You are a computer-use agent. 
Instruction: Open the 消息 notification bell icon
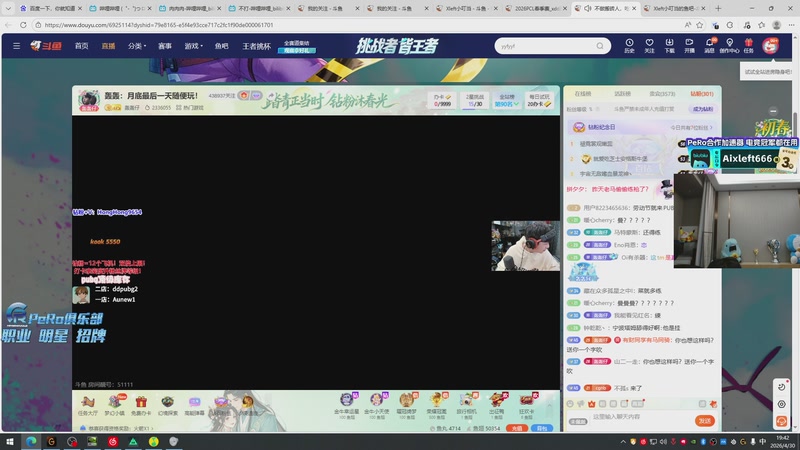(710, 45)
